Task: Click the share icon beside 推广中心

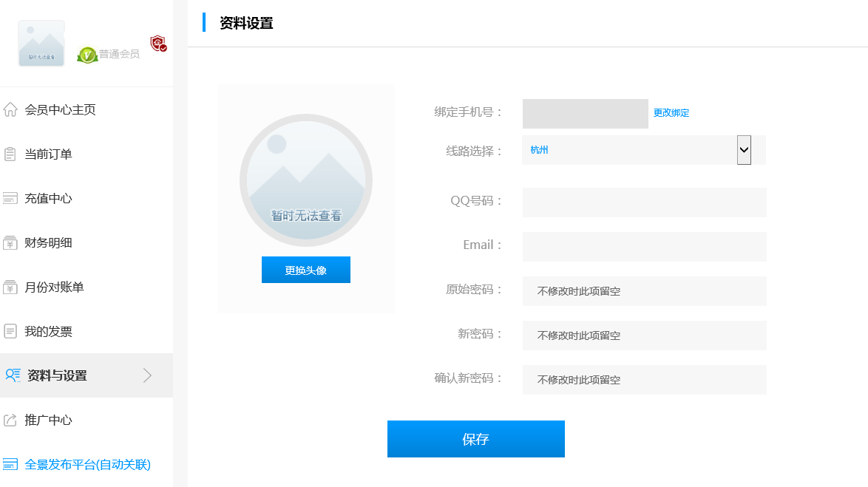Action: [x=10, y=420]
